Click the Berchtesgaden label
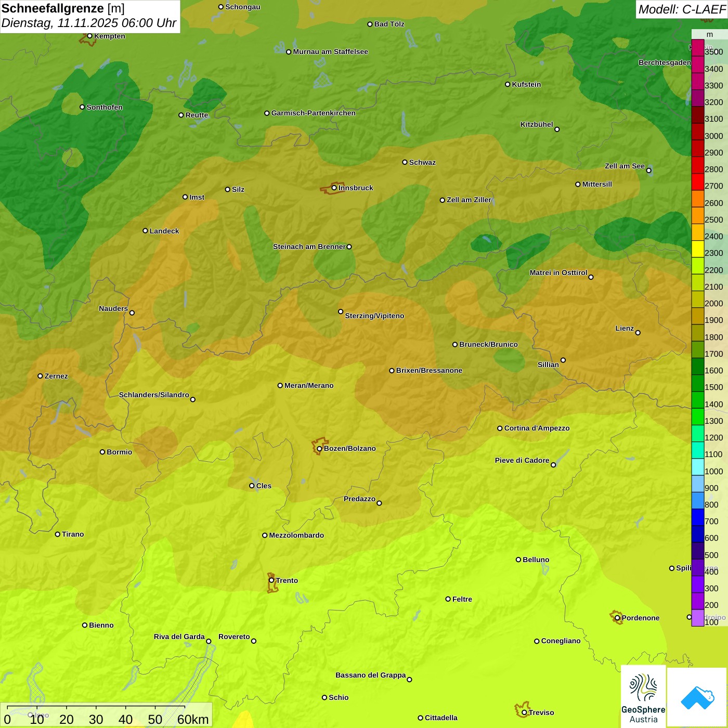The height and width of the screenshot is (728, 728). [x=665, y=62]
